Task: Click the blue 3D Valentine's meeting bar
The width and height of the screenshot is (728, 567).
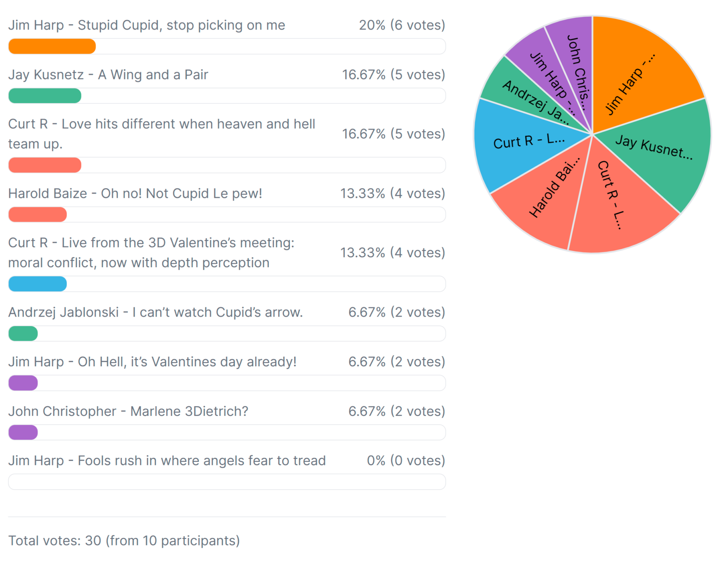Action: coord(38,284)
